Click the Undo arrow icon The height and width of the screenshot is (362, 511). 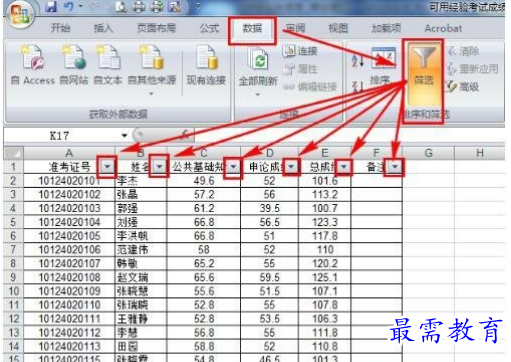pos(68,7)
